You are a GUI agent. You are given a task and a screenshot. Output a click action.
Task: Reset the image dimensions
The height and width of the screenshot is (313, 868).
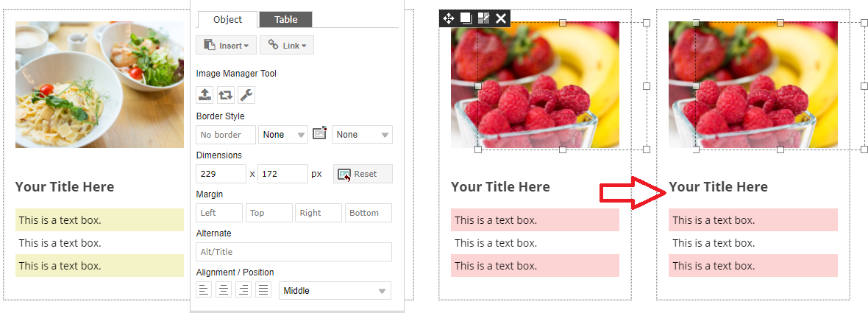tap(363, 174)
